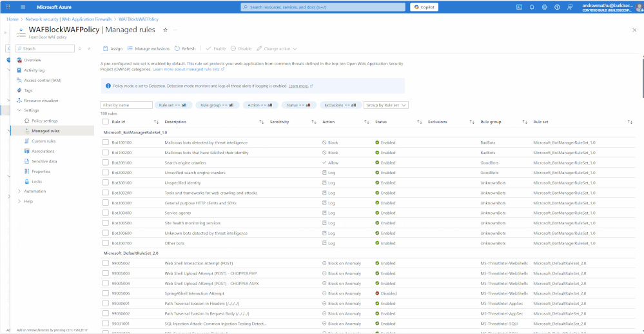Open the Status == all filter

pyautogui.click(x=298, y=105)
